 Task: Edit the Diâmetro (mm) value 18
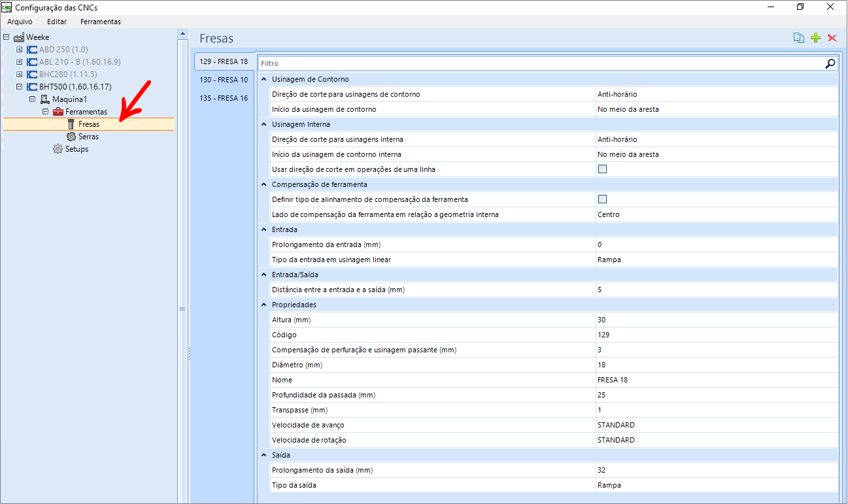click(x=717, y=365)
